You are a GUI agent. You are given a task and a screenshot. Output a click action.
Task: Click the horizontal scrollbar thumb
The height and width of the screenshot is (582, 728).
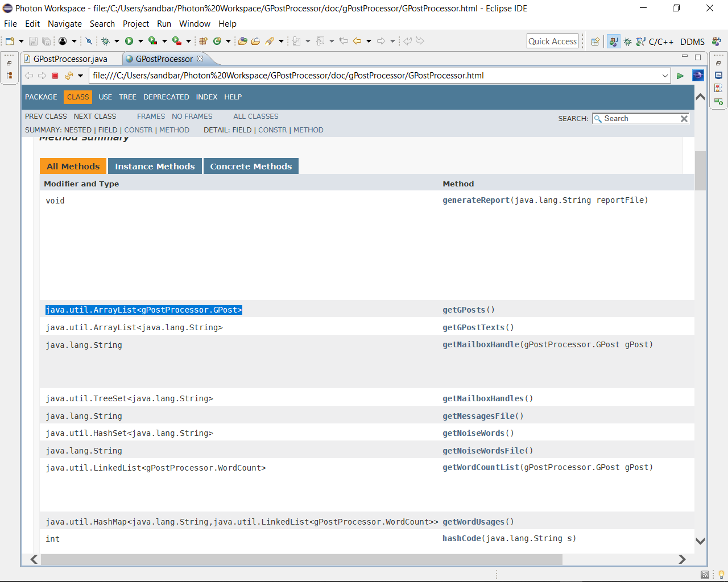(301, 559)
